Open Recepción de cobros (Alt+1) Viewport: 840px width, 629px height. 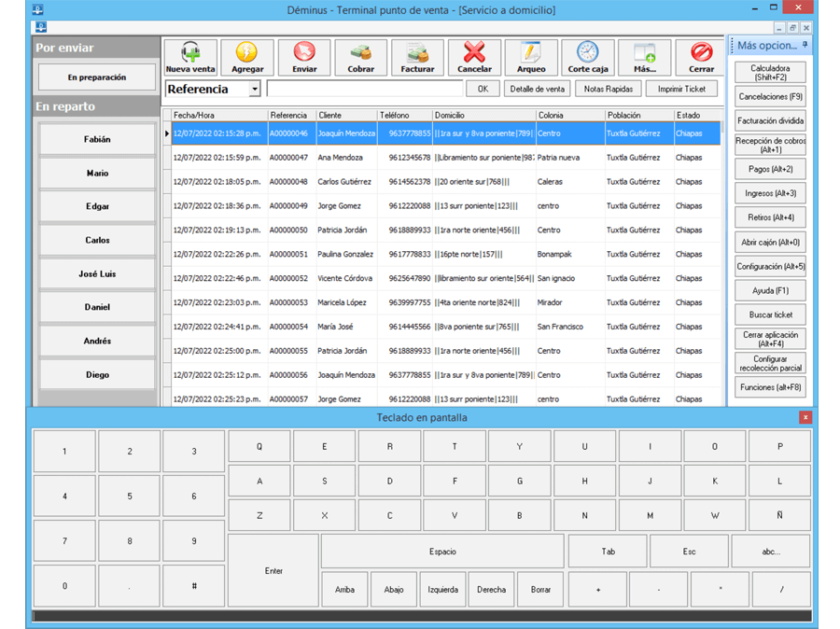pyautogui.click(x=770, y=146)
